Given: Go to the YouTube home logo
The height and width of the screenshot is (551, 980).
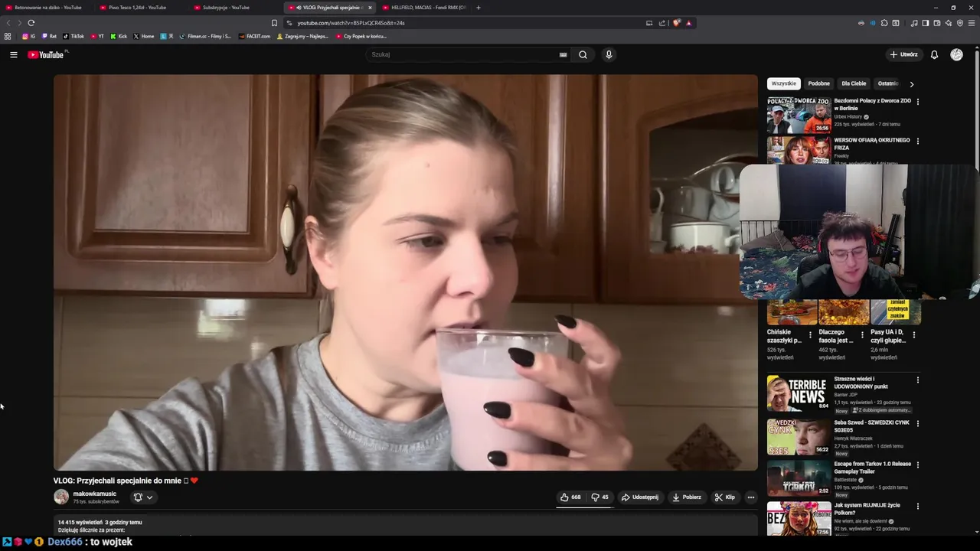Looking at the screenshot, I should click(x=47, y=54).
